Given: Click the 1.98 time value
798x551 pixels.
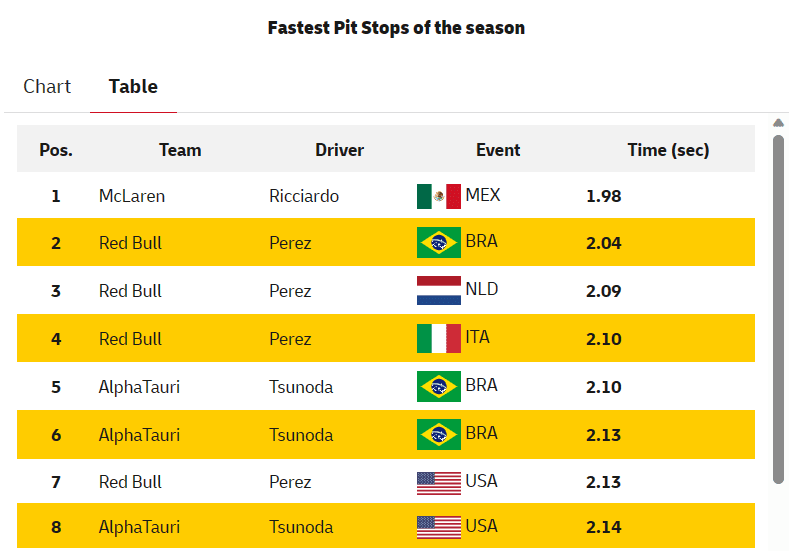Looking at the screenshot, I should (x=603, y=196).
